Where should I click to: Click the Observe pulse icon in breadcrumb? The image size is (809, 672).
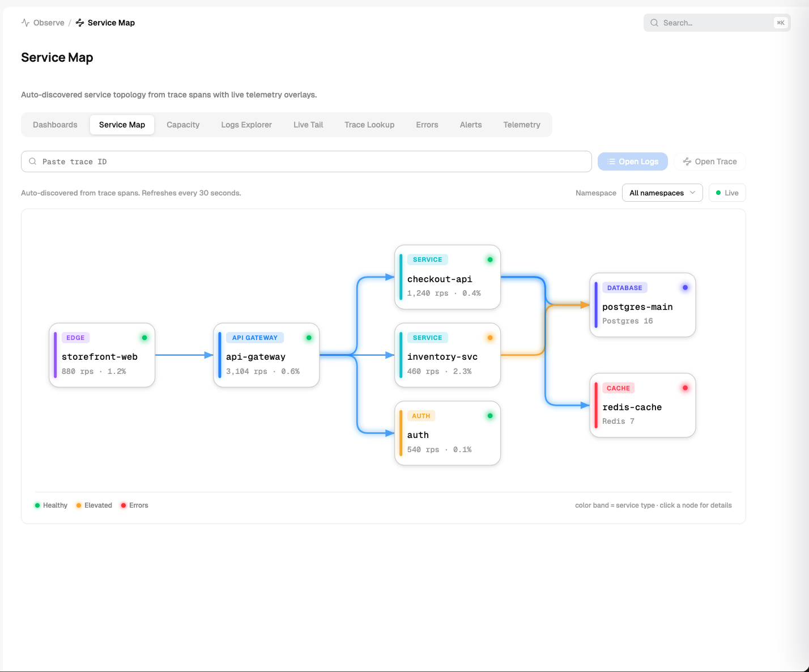pyautogui.click(x=25, y=23)
